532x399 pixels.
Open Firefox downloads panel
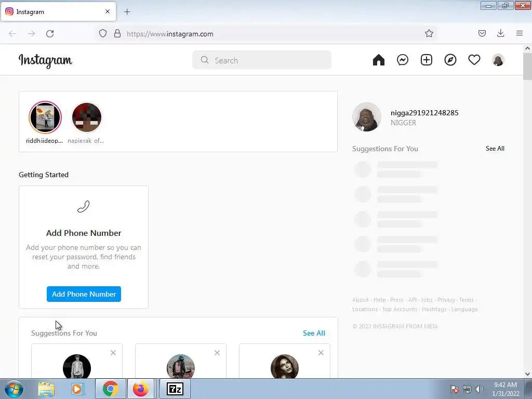pyautogui.click(x=500, y=33)
